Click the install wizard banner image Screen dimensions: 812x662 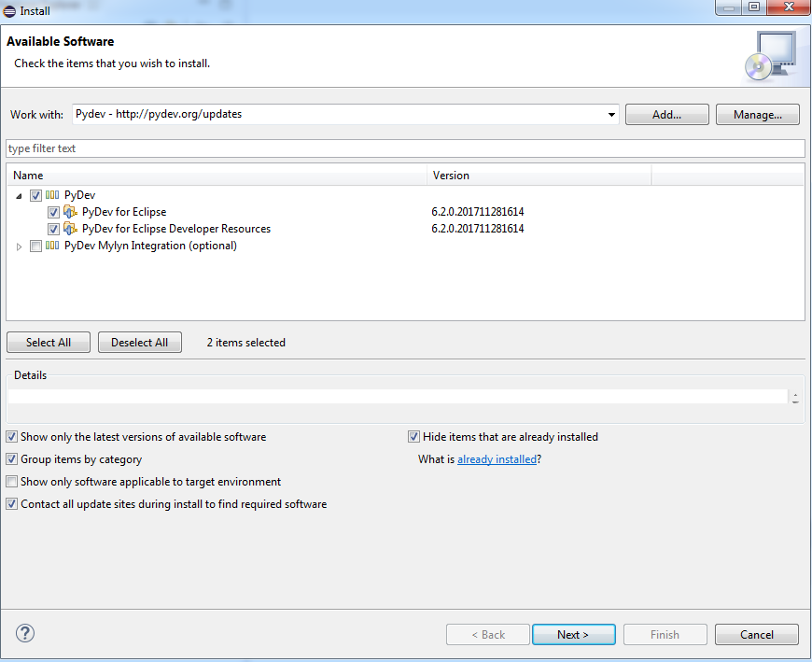pos(772,56)
